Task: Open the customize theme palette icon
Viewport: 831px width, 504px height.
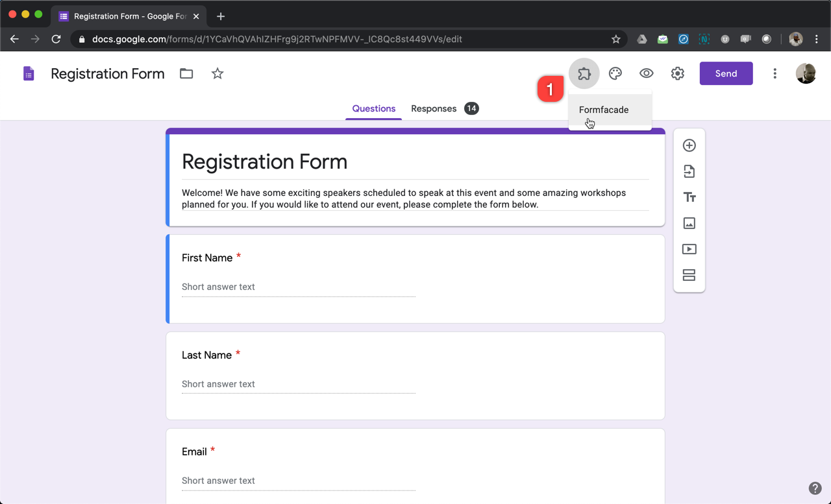Action: [x=615, y=73]
